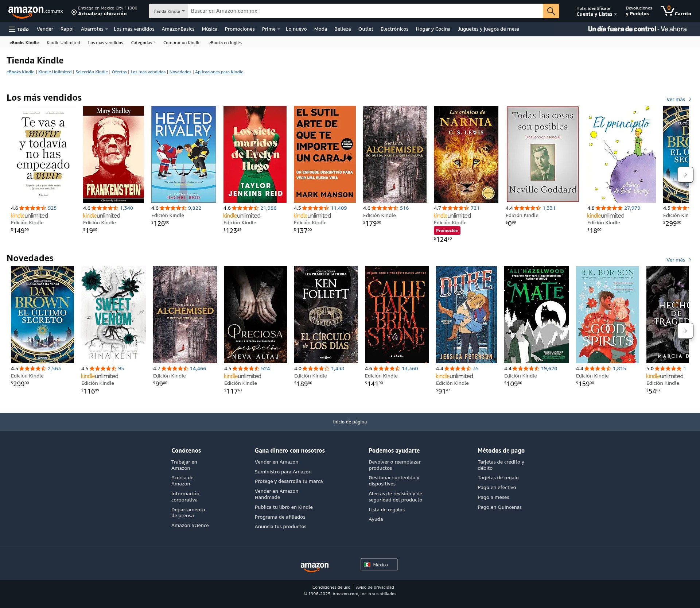Click Ver más for Novedades
Viewport: 700px width, 608px height.
click(678, 260)
